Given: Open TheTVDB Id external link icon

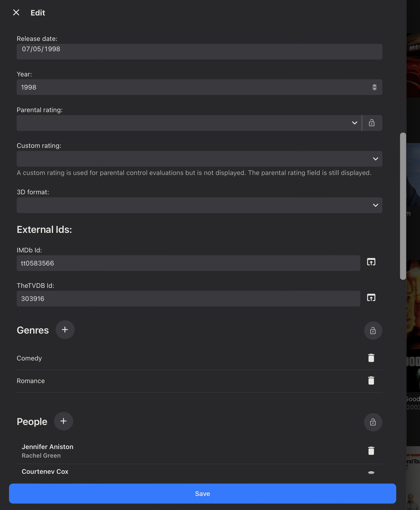Looking at the screenshot, I should pyautogui.click(x=371, y=298).
